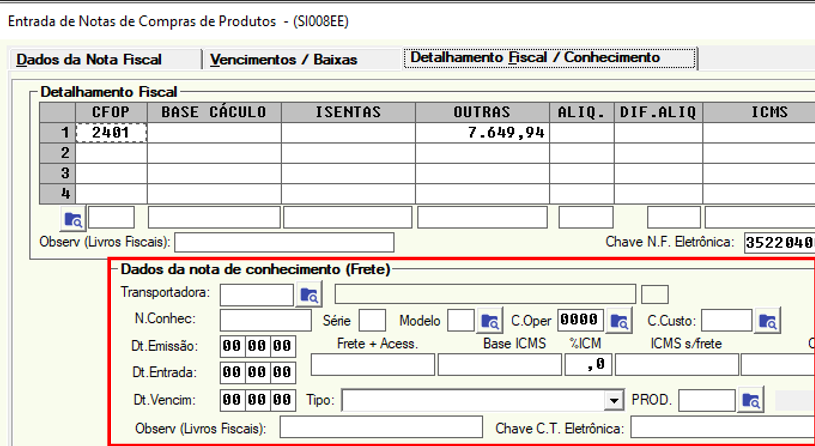This screenshot has height=446, width=815.
Task: Click the CFOP lookup icon below the grid
Action: pyautogui.click(x=73, y=217)
